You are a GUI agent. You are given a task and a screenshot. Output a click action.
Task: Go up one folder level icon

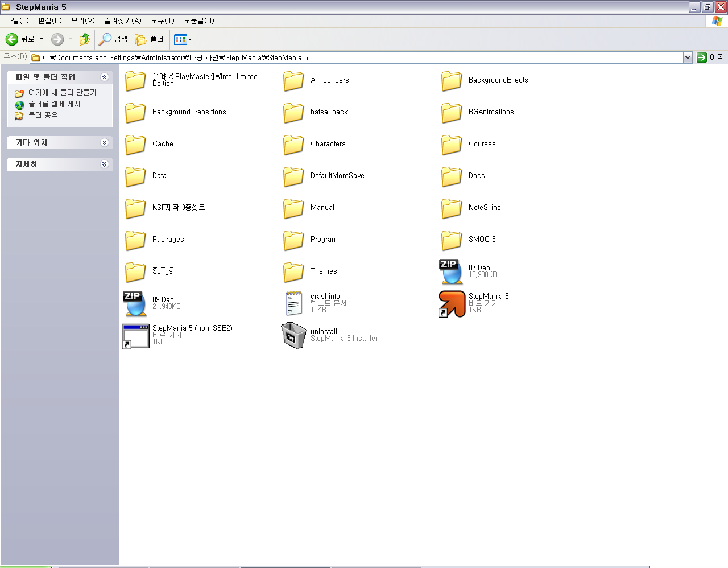(85, 39)
